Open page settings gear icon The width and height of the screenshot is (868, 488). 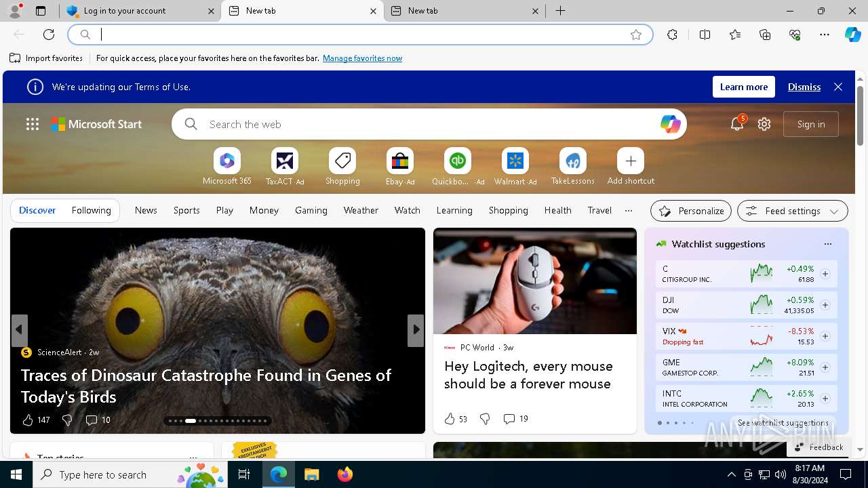point(764,124)
